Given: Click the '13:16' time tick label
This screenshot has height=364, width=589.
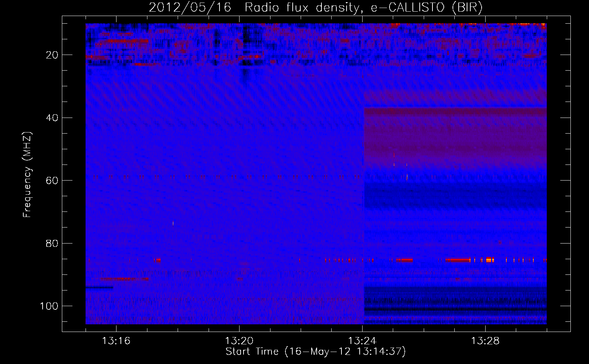Looking at the screenshot, I should tap(116, 341).
